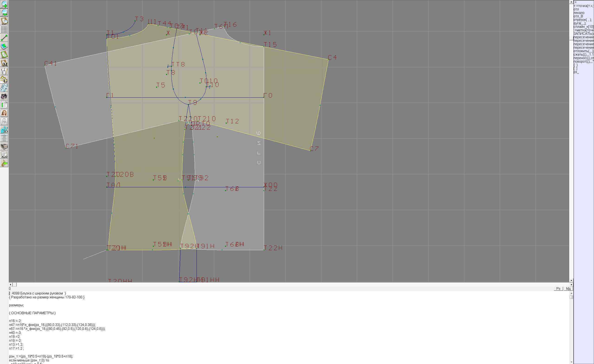
Task: Switch to the Мд tab
Action: coord(568,289)
